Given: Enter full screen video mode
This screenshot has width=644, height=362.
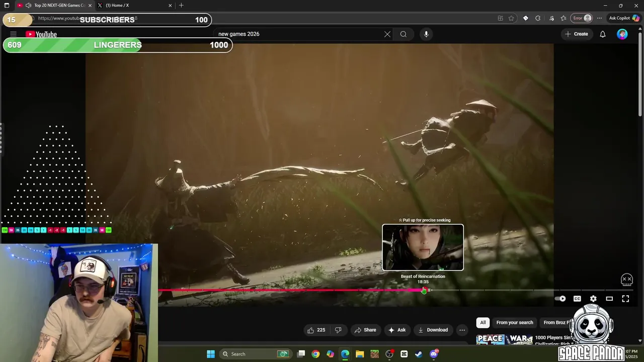Looking at the screenshot, I should [x=625, y=299].
